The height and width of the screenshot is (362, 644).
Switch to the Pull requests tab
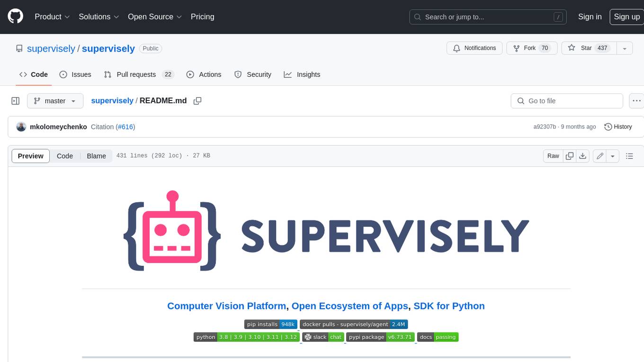pos(139,74)
